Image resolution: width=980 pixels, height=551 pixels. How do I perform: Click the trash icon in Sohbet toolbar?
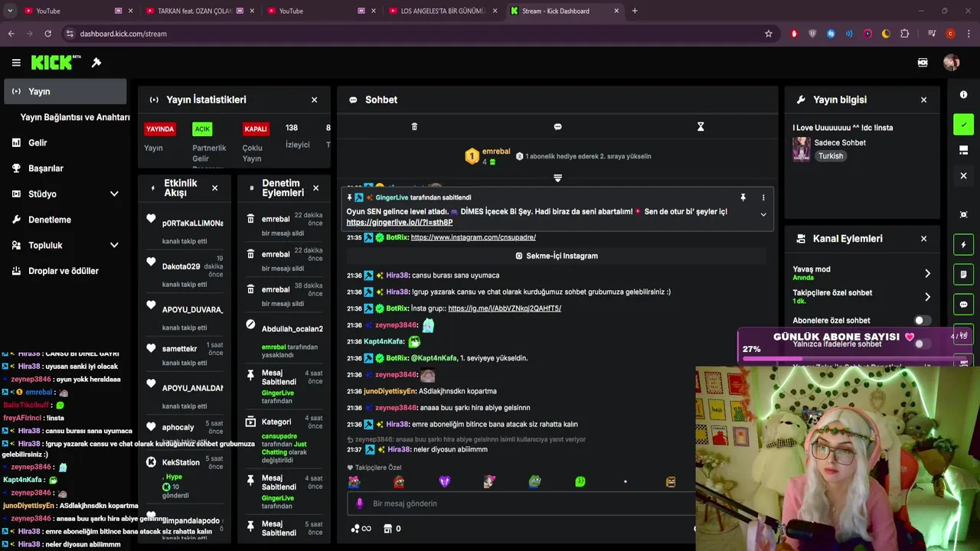tap(414, 127)
